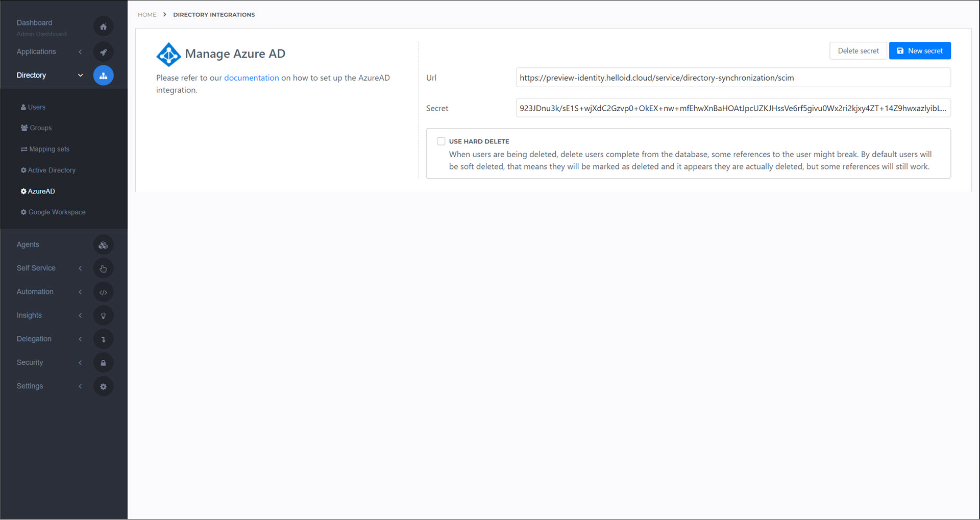980x520 pixels.
Task: Click the Delegation arrow icon
Action: pos(103,339)
